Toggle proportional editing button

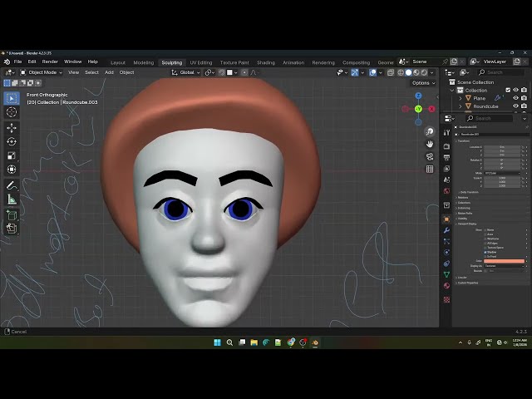(244, 72)
